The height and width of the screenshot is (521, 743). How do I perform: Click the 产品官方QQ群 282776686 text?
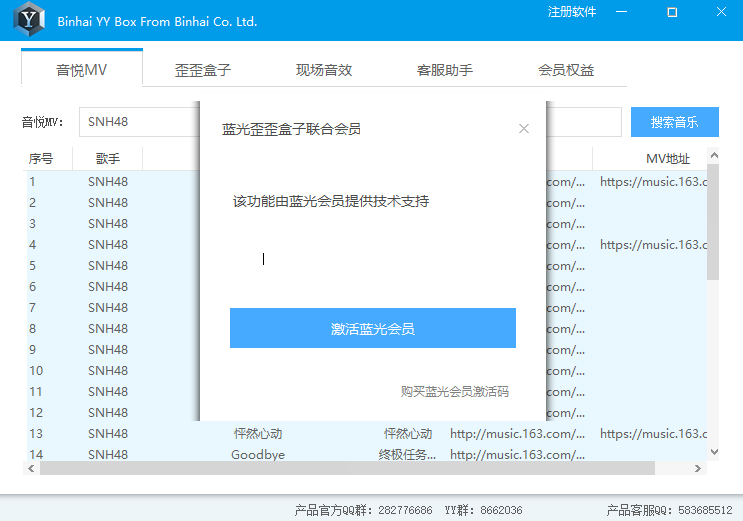point(363,510)
